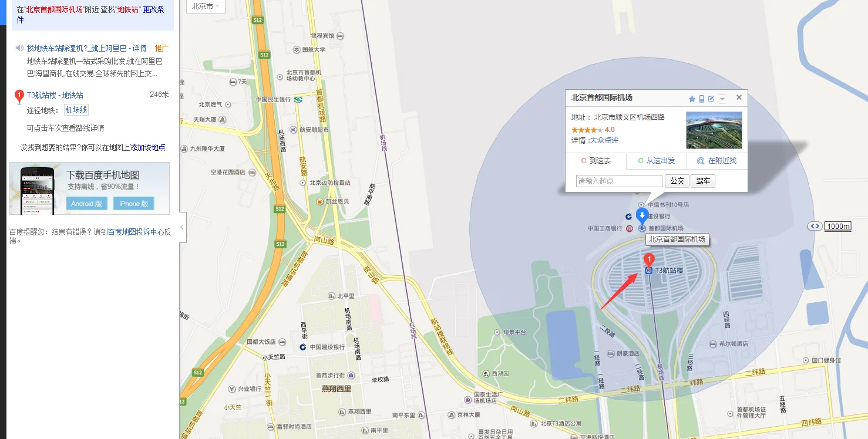Click the 公交 transit button
This screenshot has width=868, height=439.
tap(677, 181)
